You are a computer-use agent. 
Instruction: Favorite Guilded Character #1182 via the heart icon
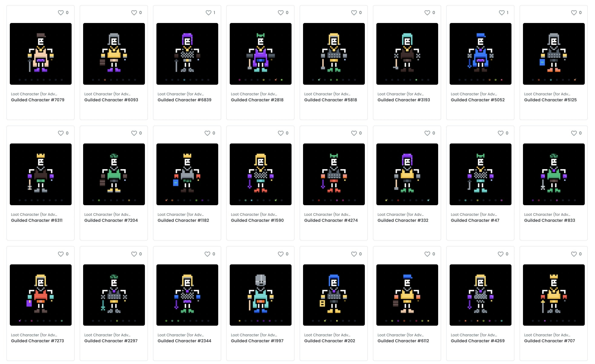coord(207,133)
